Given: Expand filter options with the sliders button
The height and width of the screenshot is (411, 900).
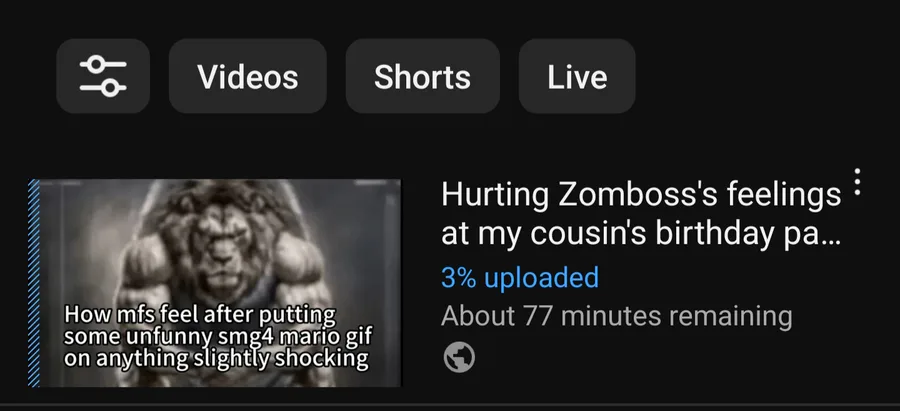Looking at the screenshot, I should (x=103, y=76).
